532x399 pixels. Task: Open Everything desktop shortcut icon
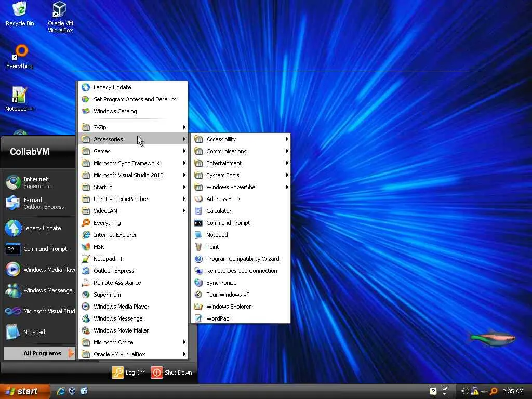(x=20, y=57)
